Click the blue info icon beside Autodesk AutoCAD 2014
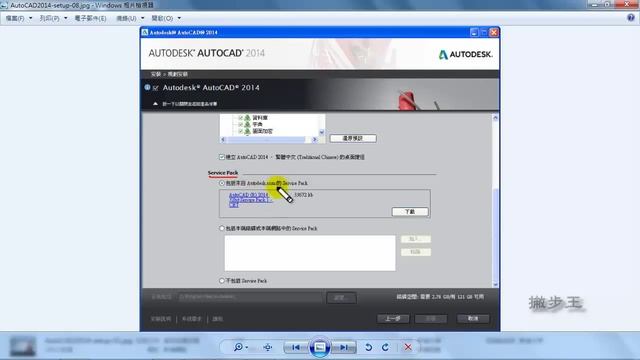Viewport: 640px width, 360px height. pos(147,87)
